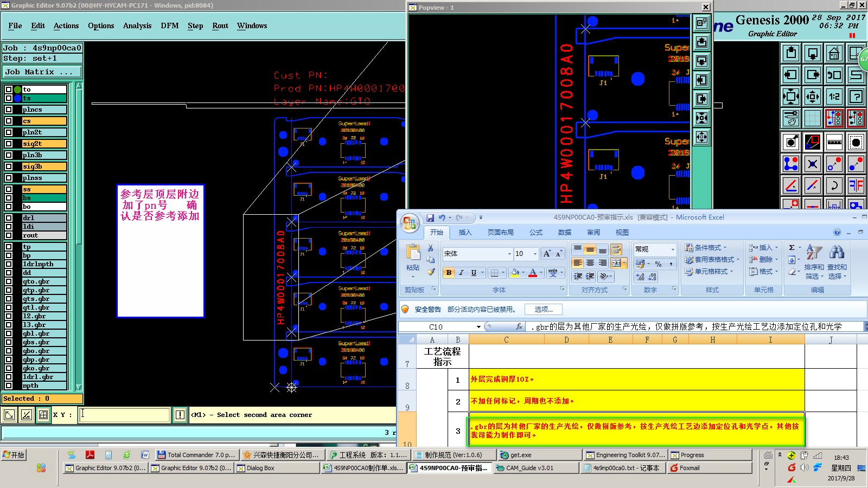This screenshot has height=488, width=868.
Task: Click the black octagon area-select icon
Action: pos(856,142)
